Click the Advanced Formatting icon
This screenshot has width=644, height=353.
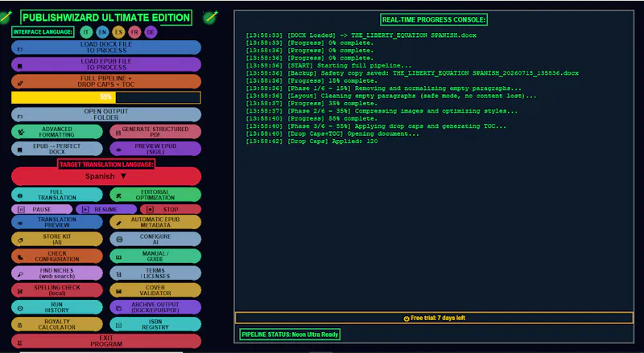click(21, 132)
